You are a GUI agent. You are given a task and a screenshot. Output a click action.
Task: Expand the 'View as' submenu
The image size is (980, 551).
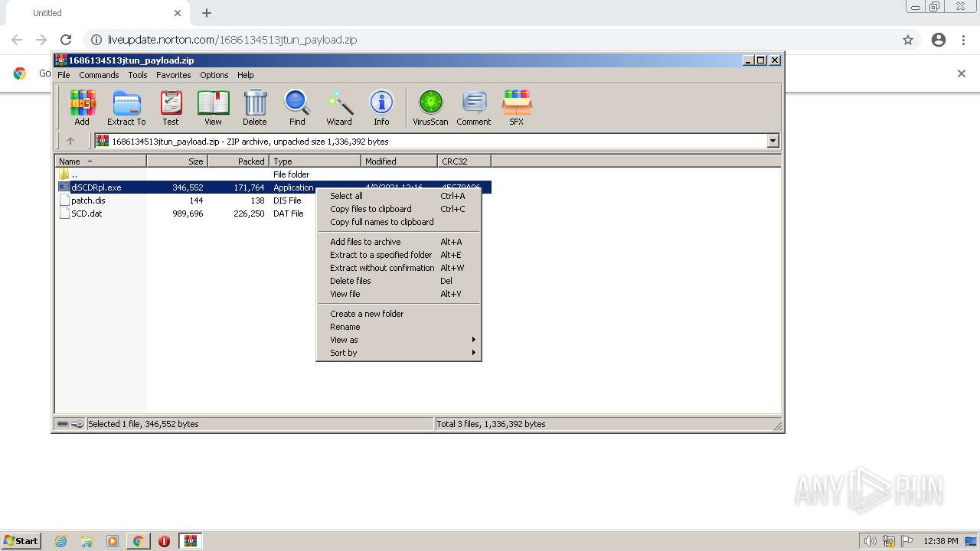pyautogui.click(x=399, y=340)
